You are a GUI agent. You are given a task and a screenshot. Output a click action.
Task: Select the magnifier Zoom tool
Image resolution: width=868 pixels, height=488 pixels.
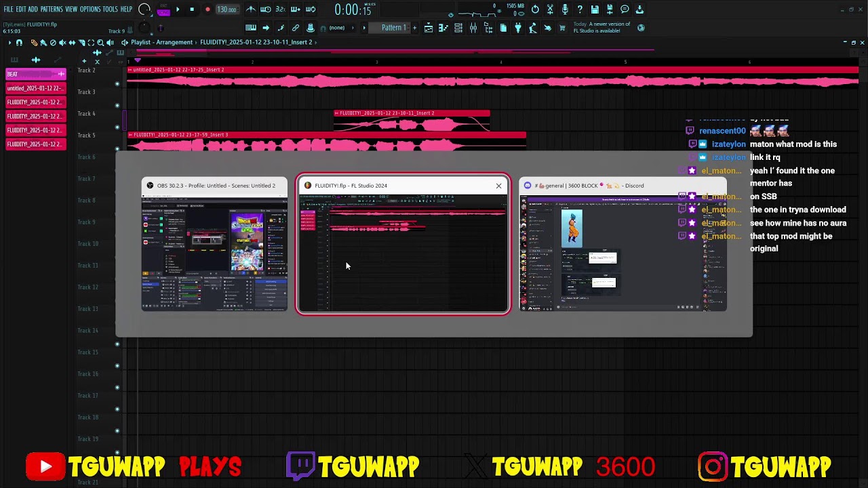100,42
